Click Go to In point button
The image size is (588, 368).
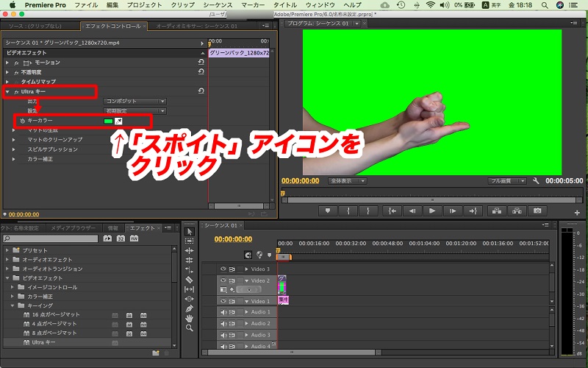(x=392, y=211)
